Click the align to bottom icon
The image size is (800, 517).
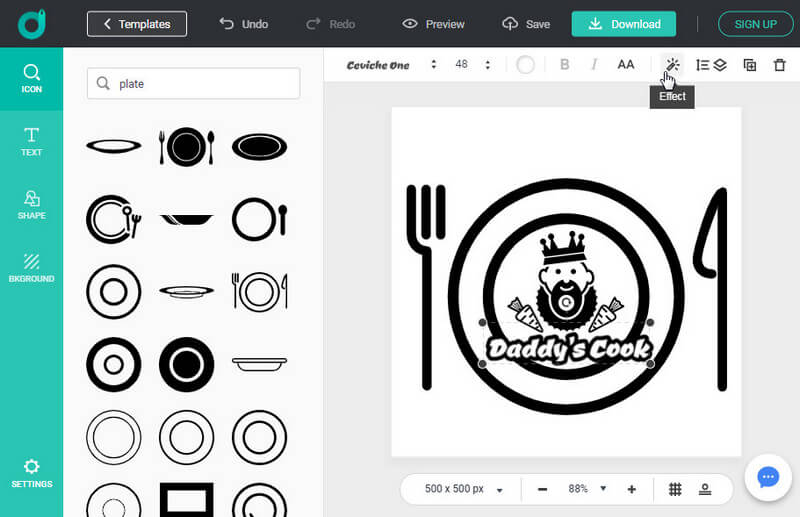[x=705, y=489]
